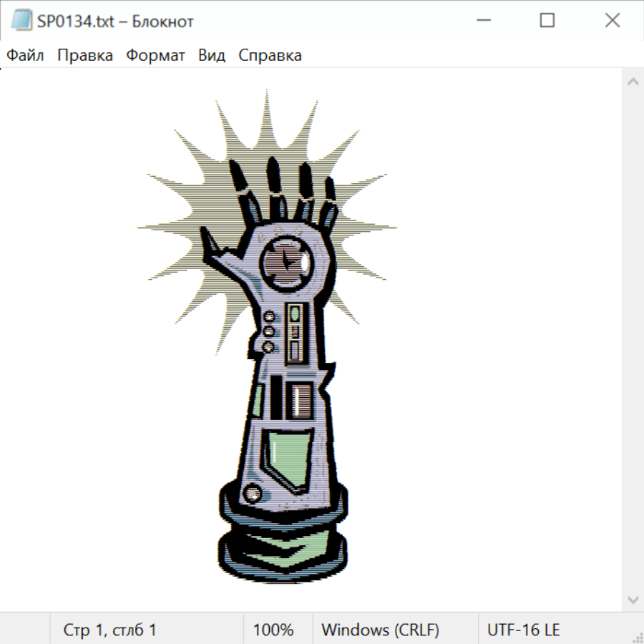Screen dimensions: 644x644
Task: Click the 100% zoom indicator
Action: click(x=273, y=630)
